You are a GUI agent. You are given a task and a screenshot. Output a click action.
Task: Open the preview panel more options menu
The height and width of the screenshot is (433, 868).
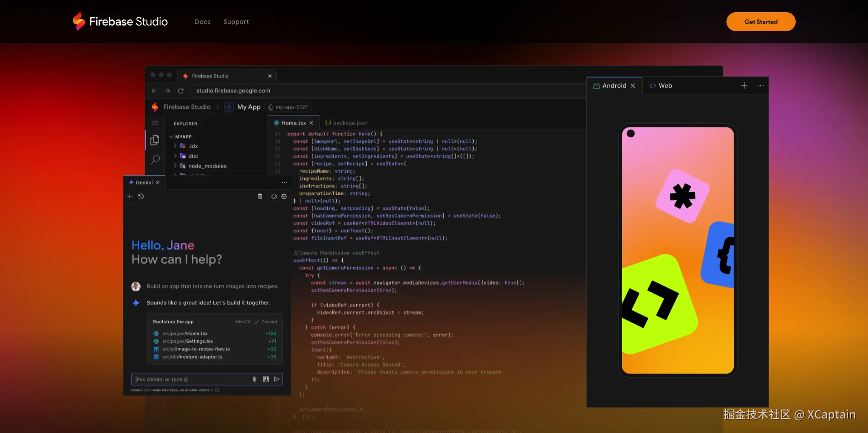point(760,85)
